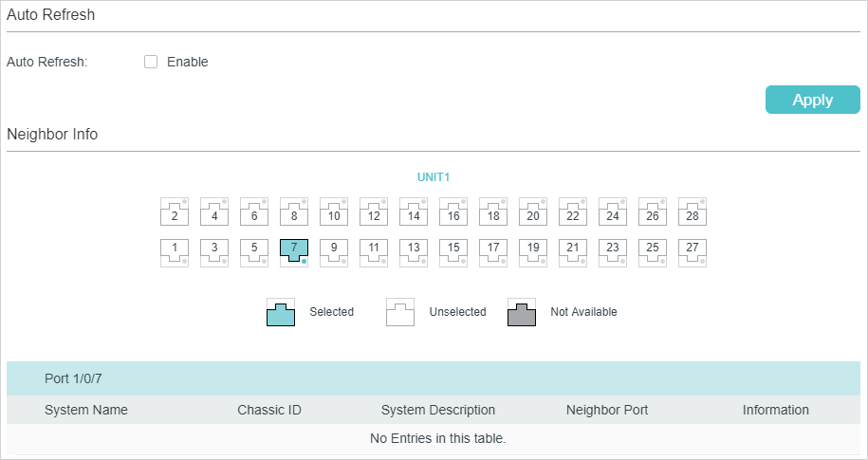Pick port 1 on the bottom row
The height and width of the screenshot is (460, 868).
[x=175, y=253]
